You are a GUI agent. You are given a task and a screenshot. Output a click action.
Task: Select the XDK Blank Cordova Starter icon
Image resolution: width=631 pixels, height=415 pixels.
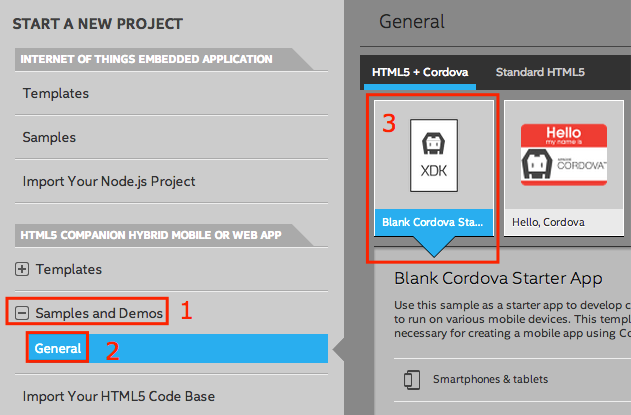tap(434, 155)
